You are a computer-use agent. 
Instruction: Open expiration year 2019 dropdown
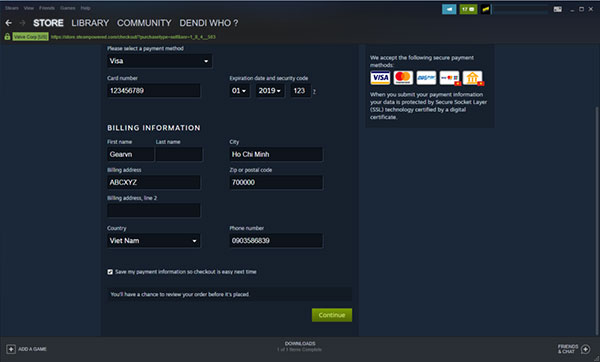(270, 91)
